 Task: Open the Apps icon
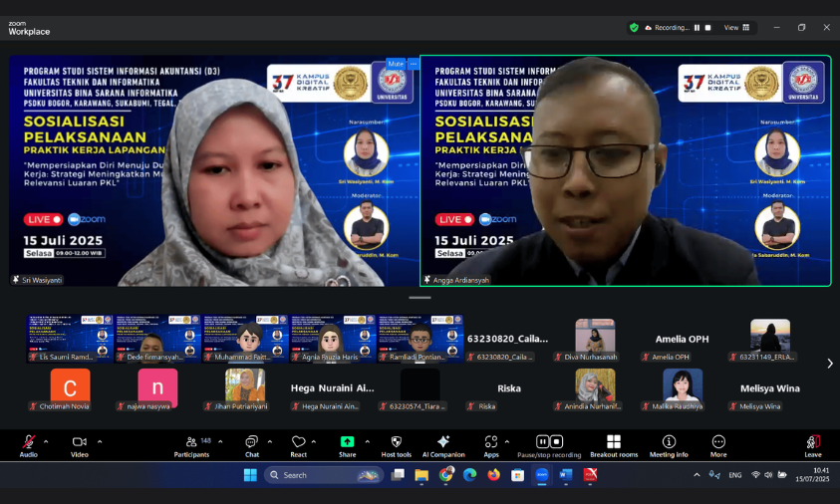click(490, 445)
